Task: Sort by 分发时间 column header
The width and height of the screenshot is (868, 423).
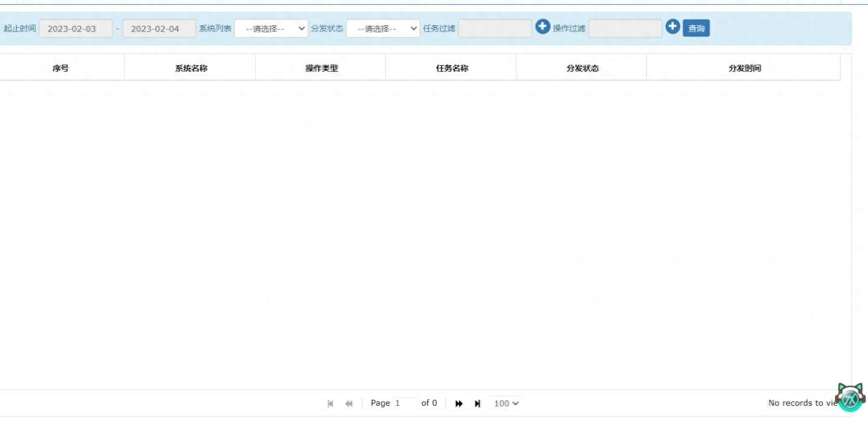Action: [745, 68]
